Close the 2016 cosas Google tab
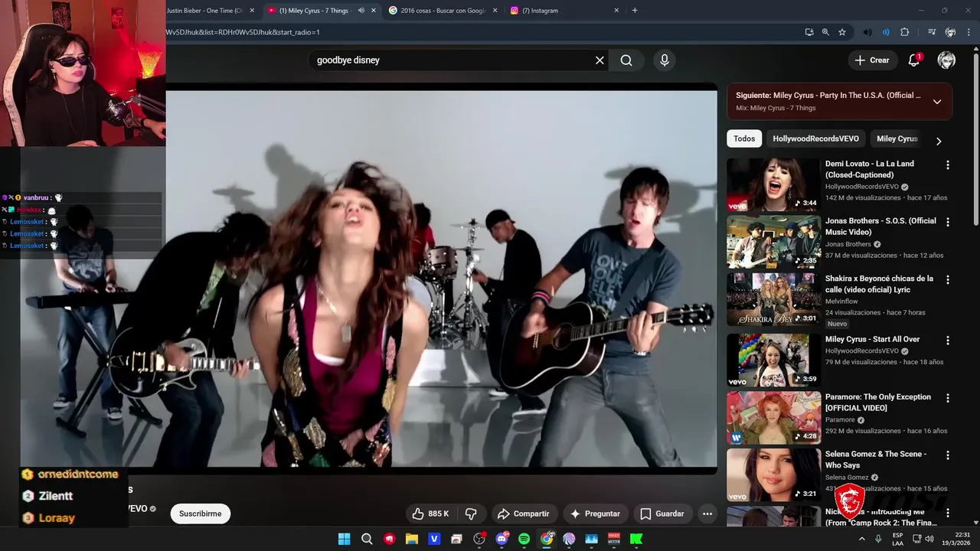Screen dimensions: 980x551 [495, 11]
